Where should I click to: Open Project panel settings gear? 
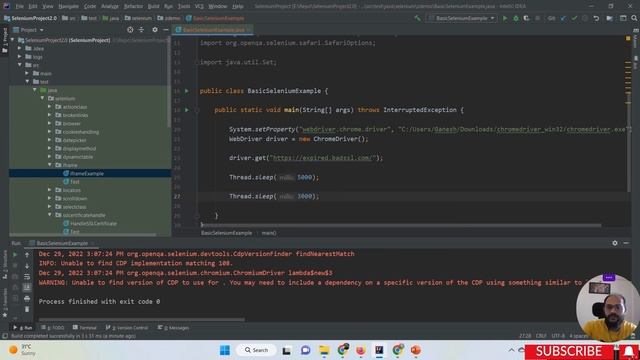[155, 30]
